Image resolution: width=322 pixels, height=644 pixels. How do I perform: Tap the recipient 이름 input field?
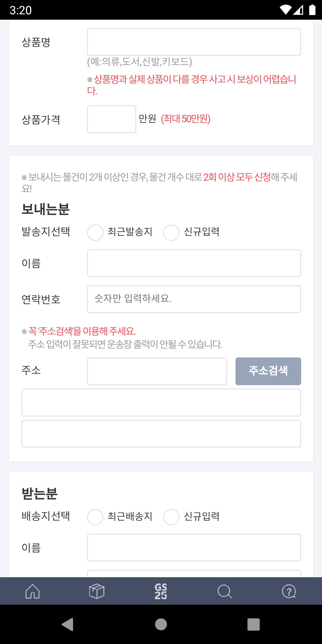coord(194,548)
